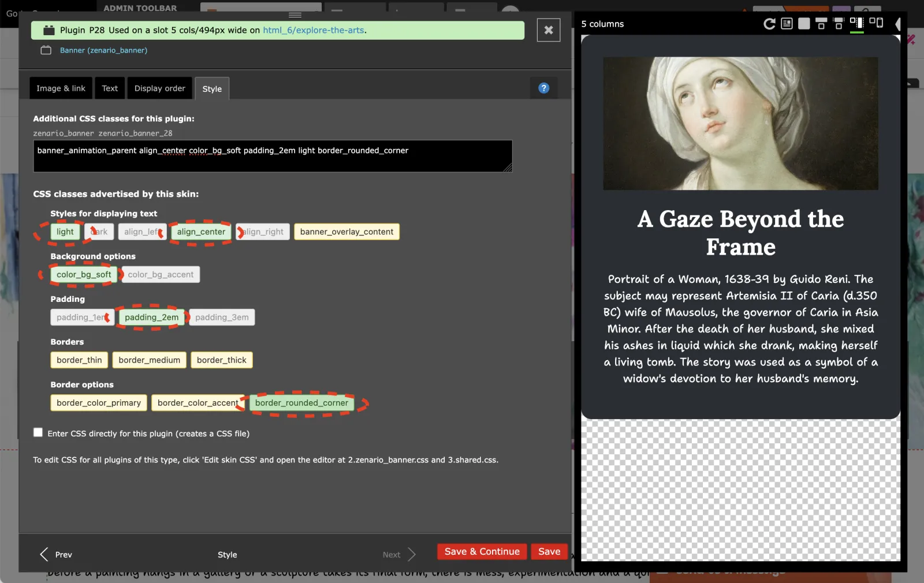Click Save & Continue
924x583 pixels.
click(482, 551)
